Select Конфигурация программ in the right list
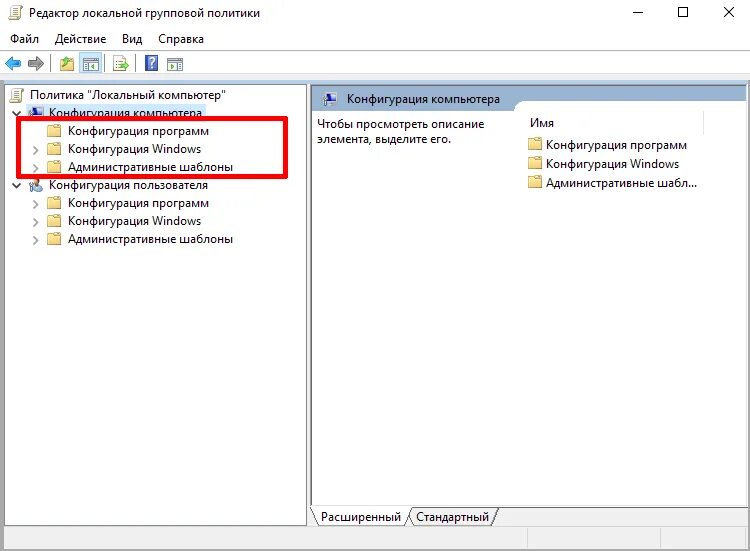 pos(616,145)
